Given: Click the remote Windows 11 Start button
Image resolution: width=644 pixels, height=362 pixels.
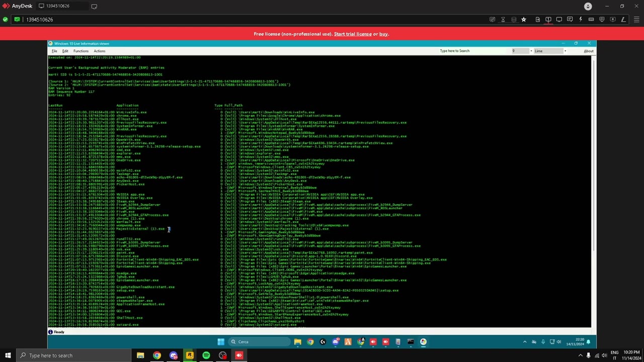Looking at the screenshot, I should pos(220,342).
